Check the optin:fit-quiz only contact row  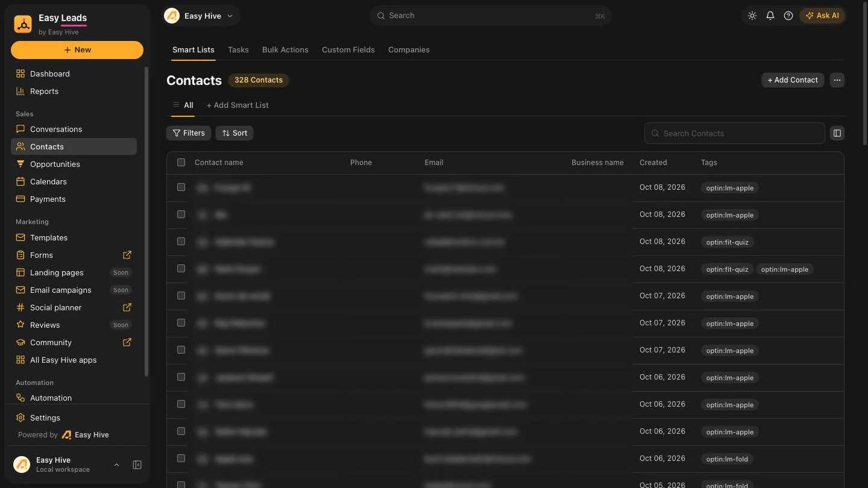coord(181,242)
